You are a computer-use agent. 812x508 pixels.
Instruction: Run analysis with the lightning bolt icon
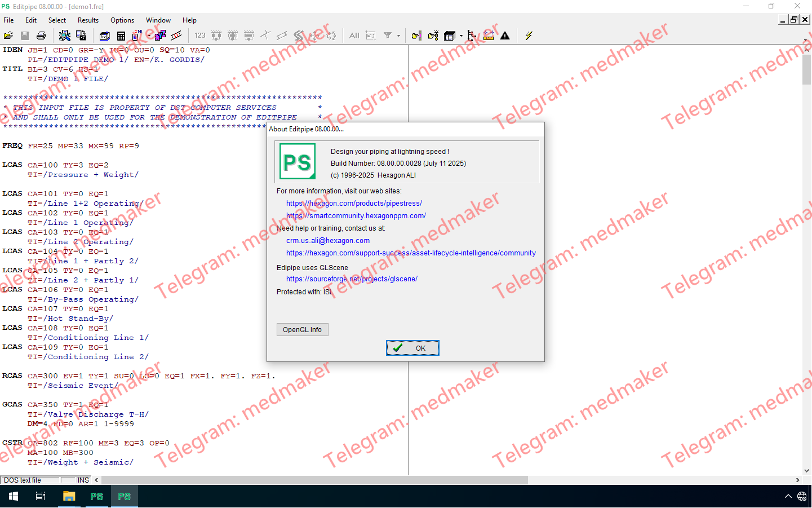pos(529,35)
